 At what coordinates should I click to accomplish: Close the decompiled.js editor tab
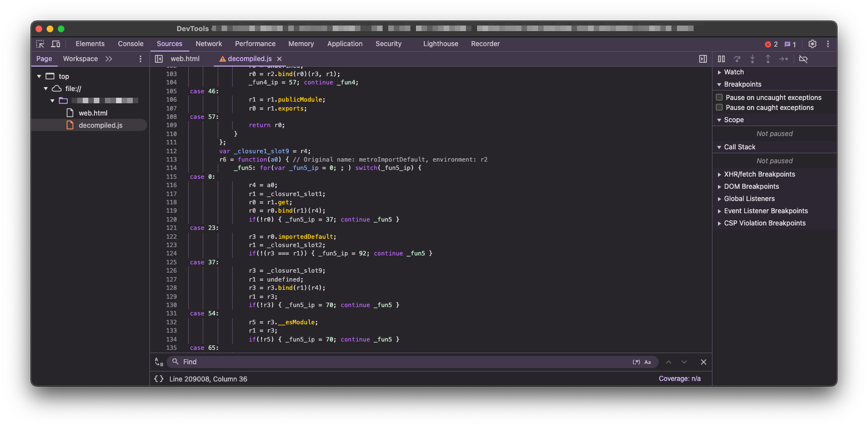click(x=279, y=59)
